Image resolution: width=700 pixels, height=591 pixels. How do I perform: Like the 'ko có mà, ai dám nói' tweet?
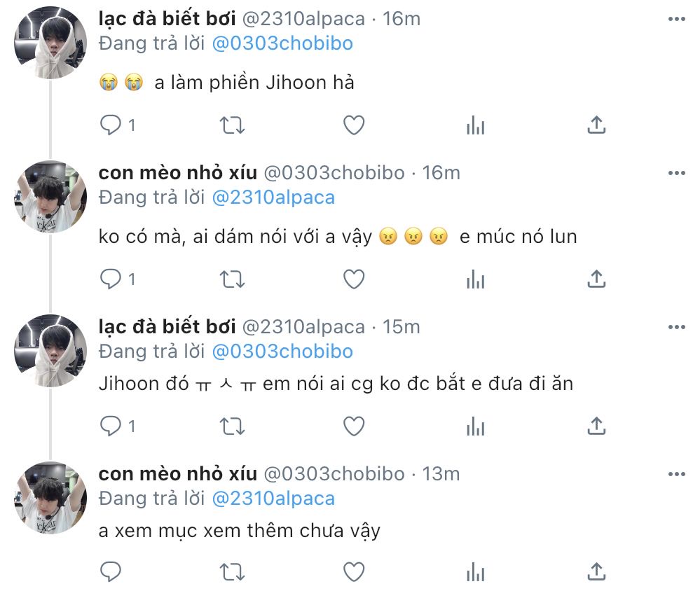pyautogui.click(x=354, y=279)
